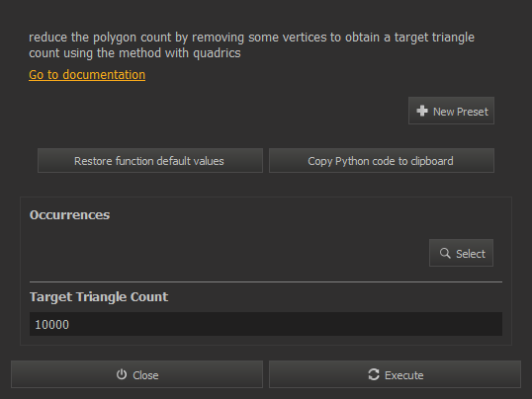
Task: Focus the Target Triangle Count field
Action: [x=266, y=324]
